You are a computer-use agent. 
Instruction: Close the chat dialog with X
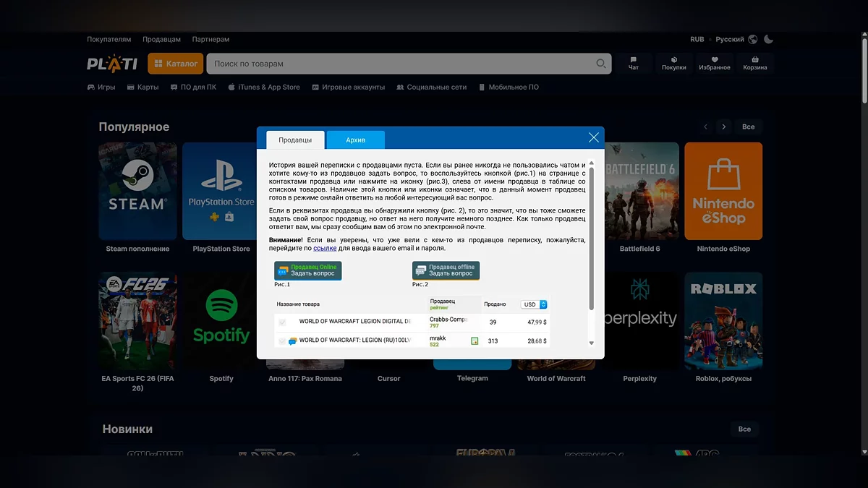point(594,137)
